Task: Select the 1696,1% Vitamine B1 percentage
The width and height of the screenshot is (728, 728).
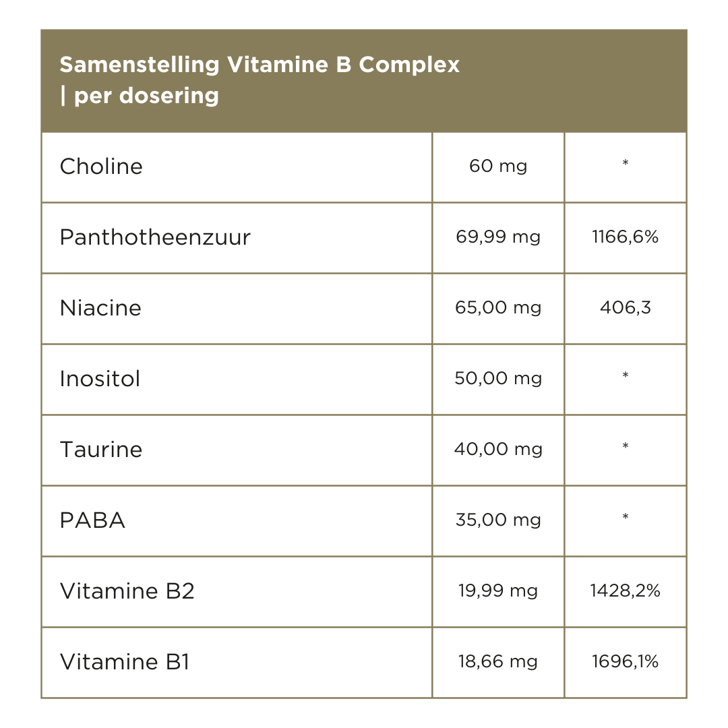Action: (626, 662)
